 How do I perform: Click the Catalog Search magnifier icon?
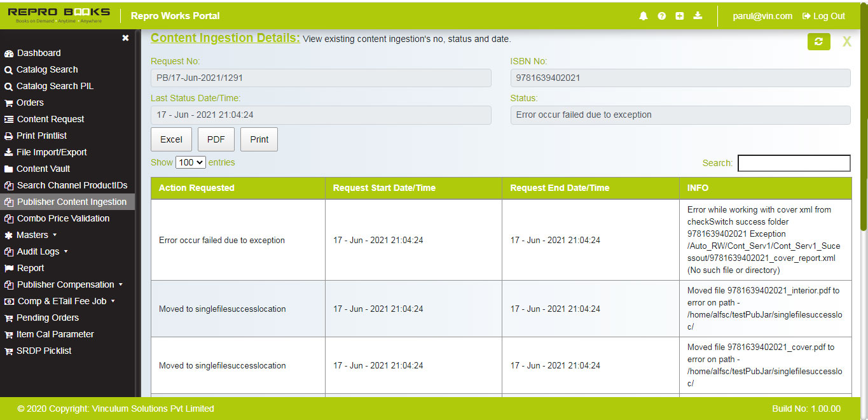tap(8, 69)
